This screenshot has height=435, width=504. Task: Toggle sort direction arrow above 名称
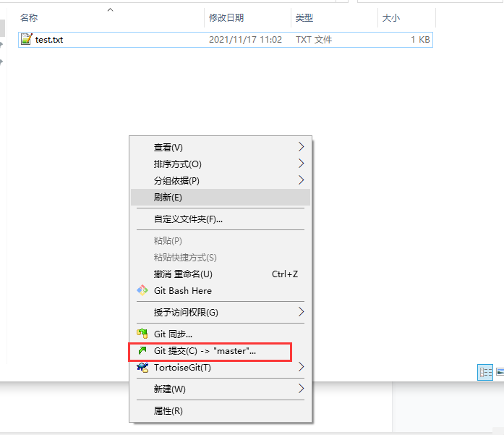pos(110,10)
